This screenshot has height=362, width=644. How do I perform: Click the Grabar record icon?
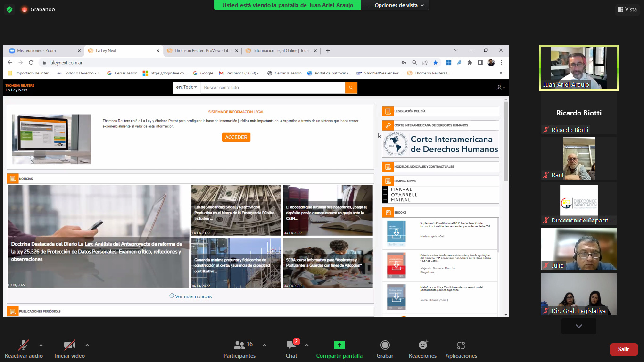385,346
